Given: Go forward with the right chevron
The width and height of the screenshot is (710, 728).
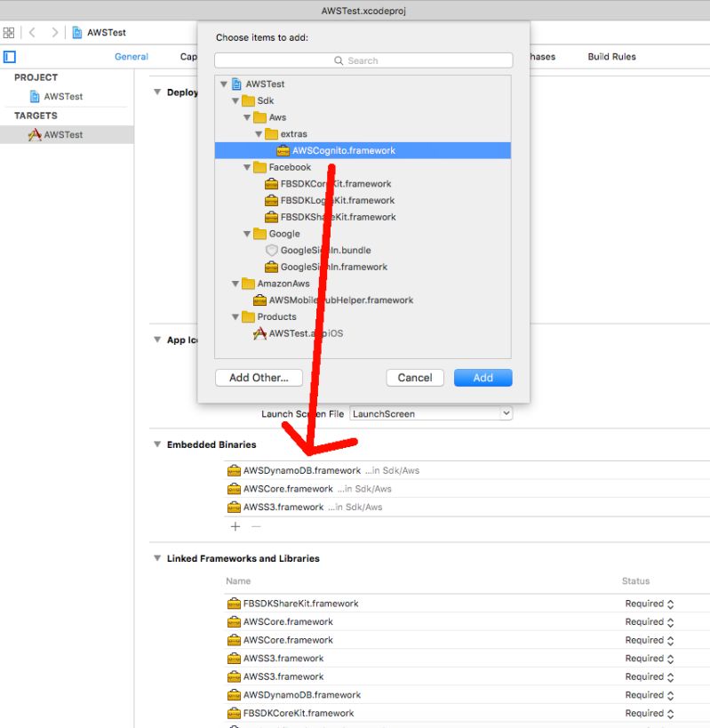Looking at the screenshot, I should tap(55, 33).
